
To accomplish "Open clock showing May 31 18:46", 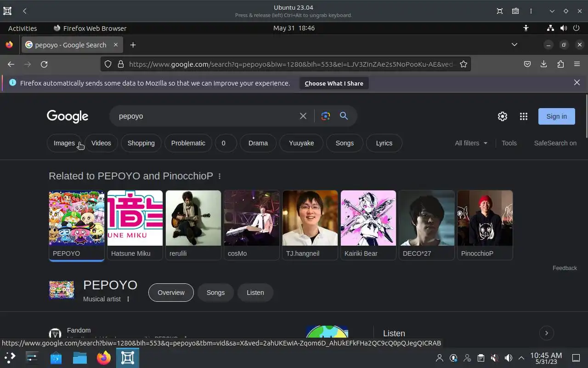I will coord(294,28).
